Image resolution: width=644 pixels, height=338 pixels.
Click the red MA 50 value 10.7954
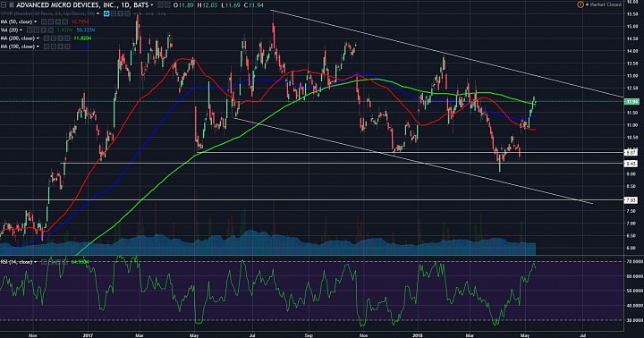(x=80, y=21)
